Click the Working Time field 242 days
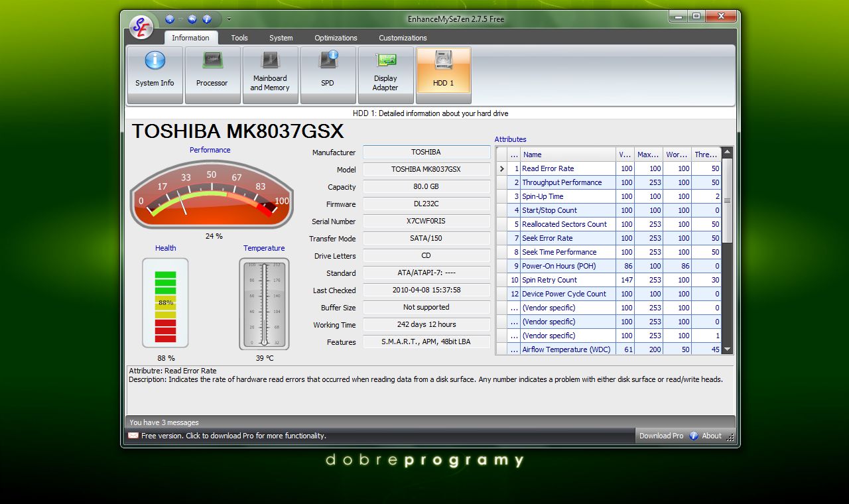 click(x=426, y=324)
